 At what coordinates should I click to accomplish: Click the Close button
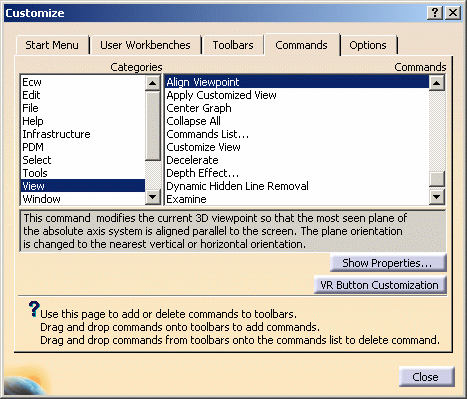426,377
